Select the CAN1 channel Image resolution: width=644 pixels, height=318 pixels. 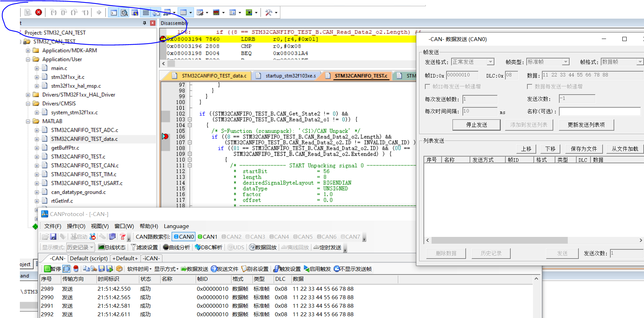(x=207, y=237)
